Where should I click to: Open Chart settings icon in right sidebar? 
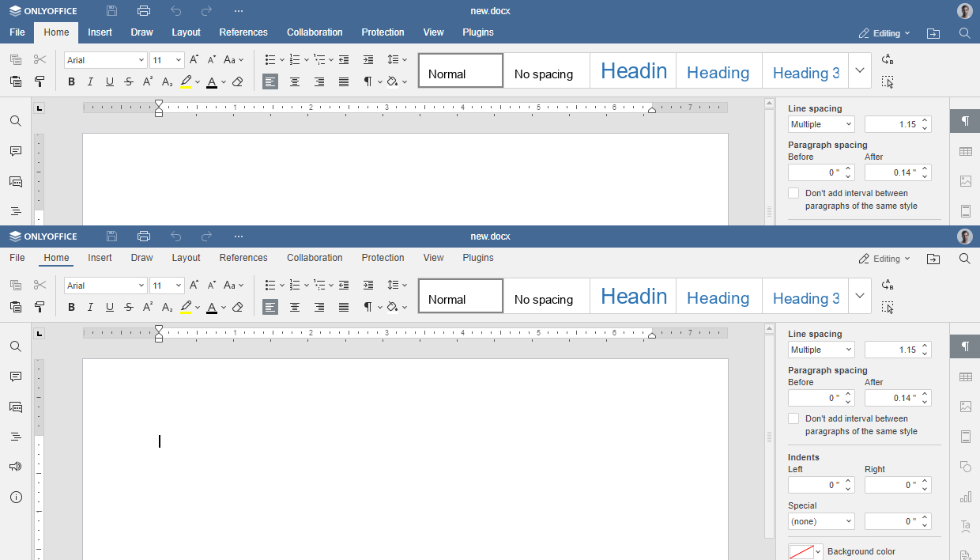[965, 497]
